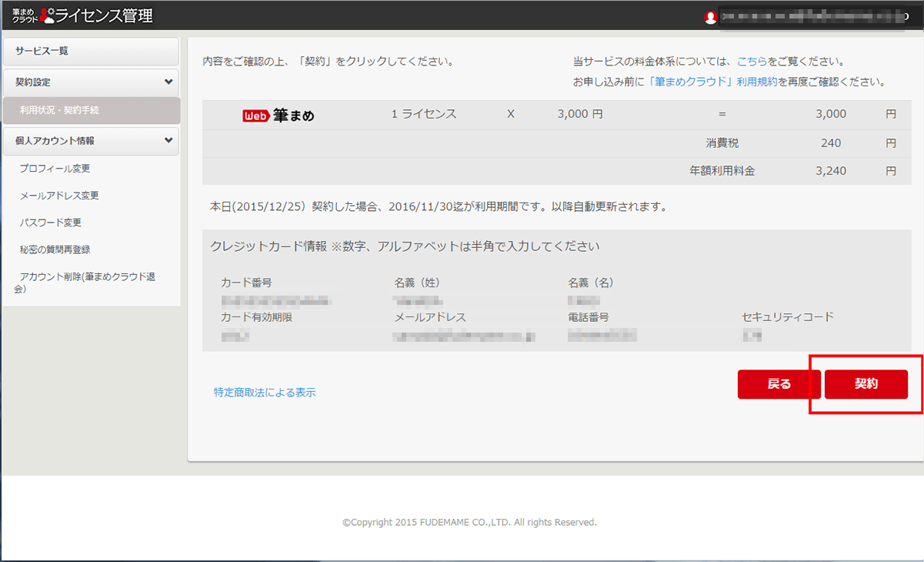Click the 電話番号 label
The height and width of the screenshot is (562, 924).
pos(589,316)
